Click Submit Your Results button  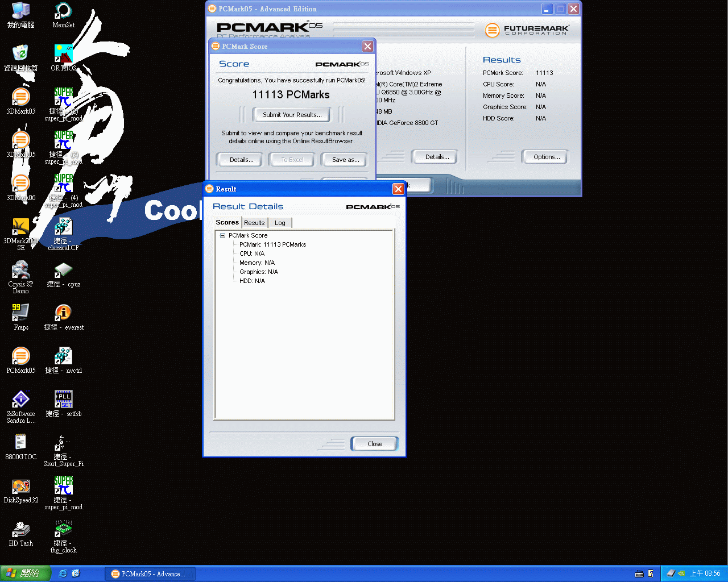point(292,115)
